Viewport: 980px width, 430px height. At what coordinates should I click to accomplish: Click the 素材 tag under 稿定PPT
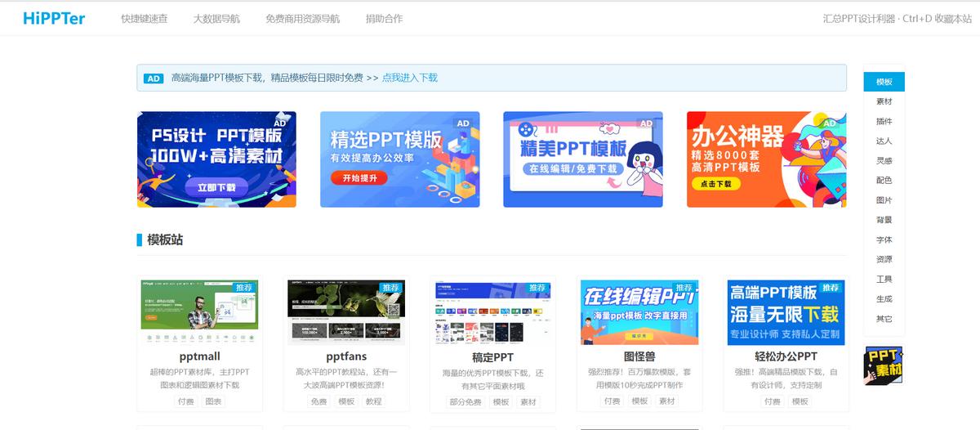point(528,402)
